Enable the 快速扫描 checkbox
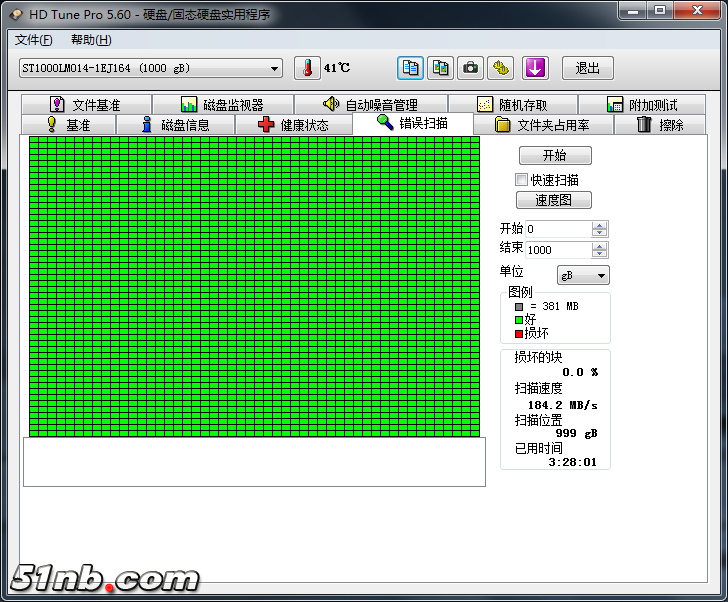This screenshot has height=602, width=728. coord(521,180)
